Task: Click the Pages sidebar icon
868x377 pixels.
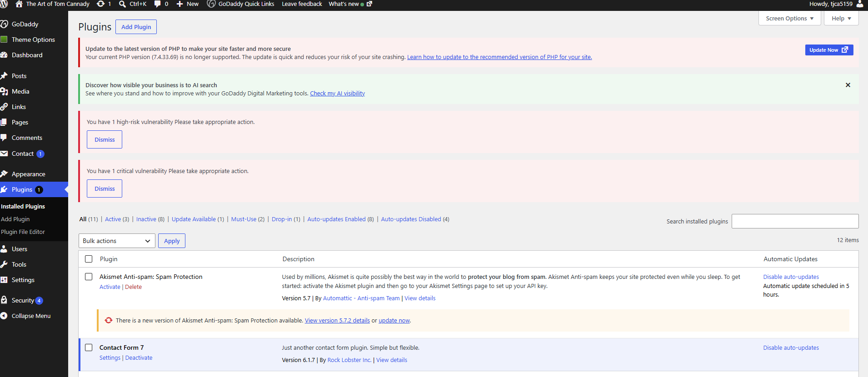Action: [x=4, y=122]
